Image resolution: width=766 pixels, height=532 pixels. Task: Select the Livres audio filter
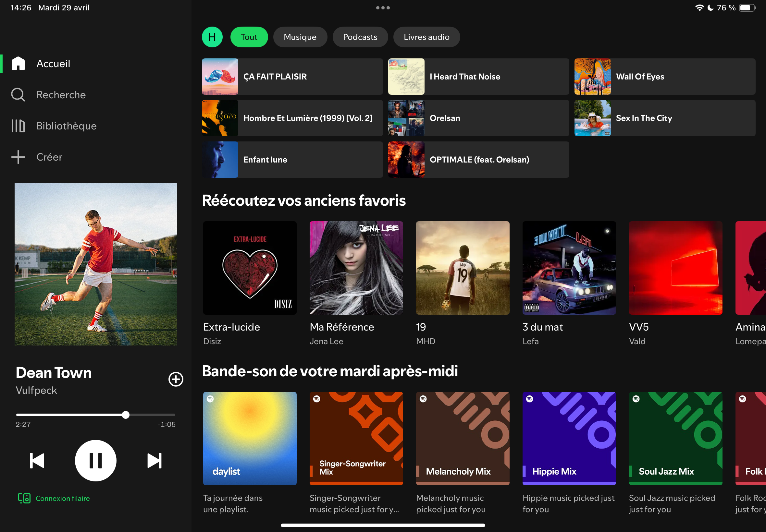click(426, 37)
